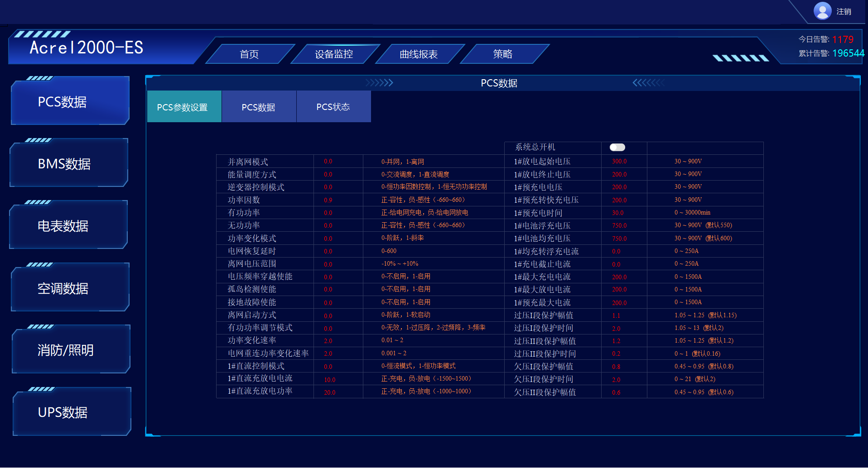
Task: Click the 今日告警 count 1179
Action: pyautogui.click(x=842, y=39)
